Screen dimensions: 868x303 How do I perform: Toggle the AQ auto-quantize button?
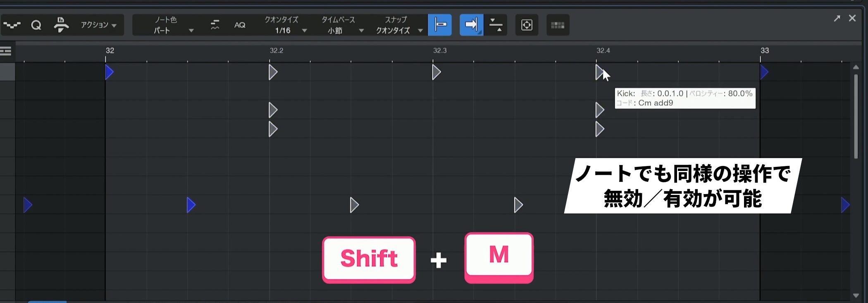click(240, 25)
